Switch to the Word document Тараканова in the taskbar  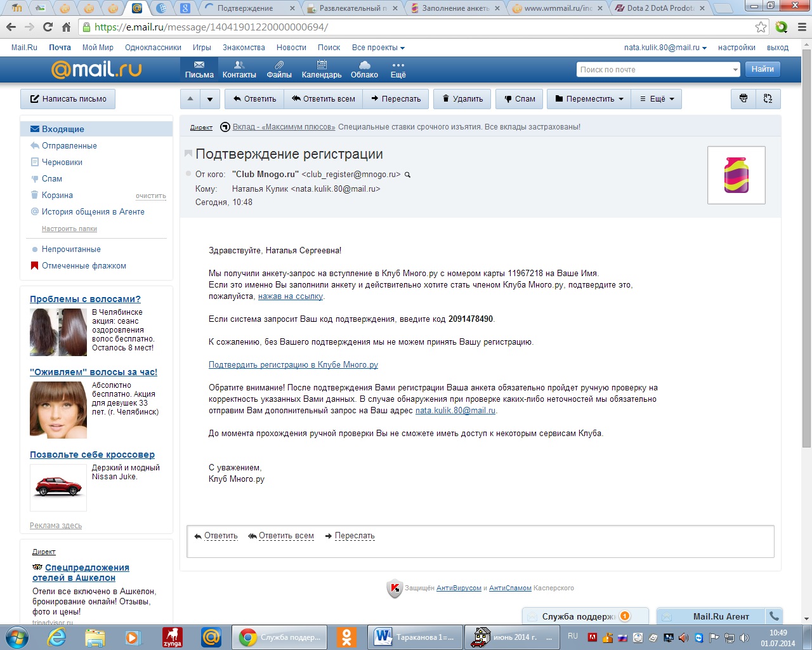[x=416, y=637]
